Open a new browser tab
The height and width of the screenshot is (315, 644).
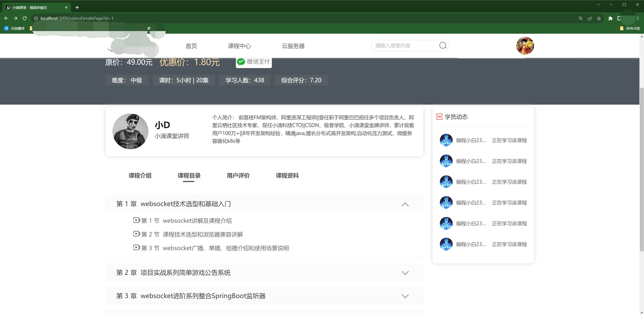coord(77,8)
